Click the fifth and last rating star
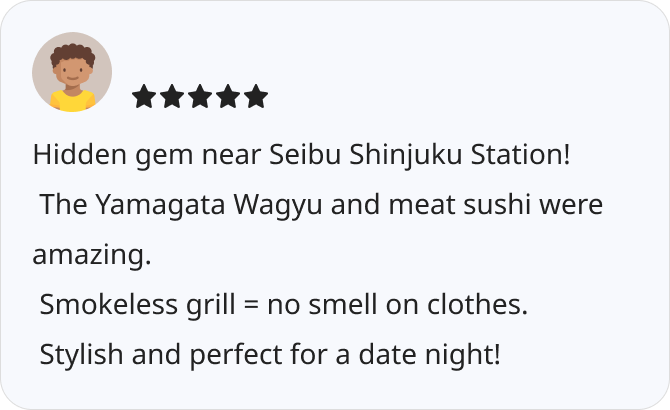The image size is (670, 410). tap(256, 96)
